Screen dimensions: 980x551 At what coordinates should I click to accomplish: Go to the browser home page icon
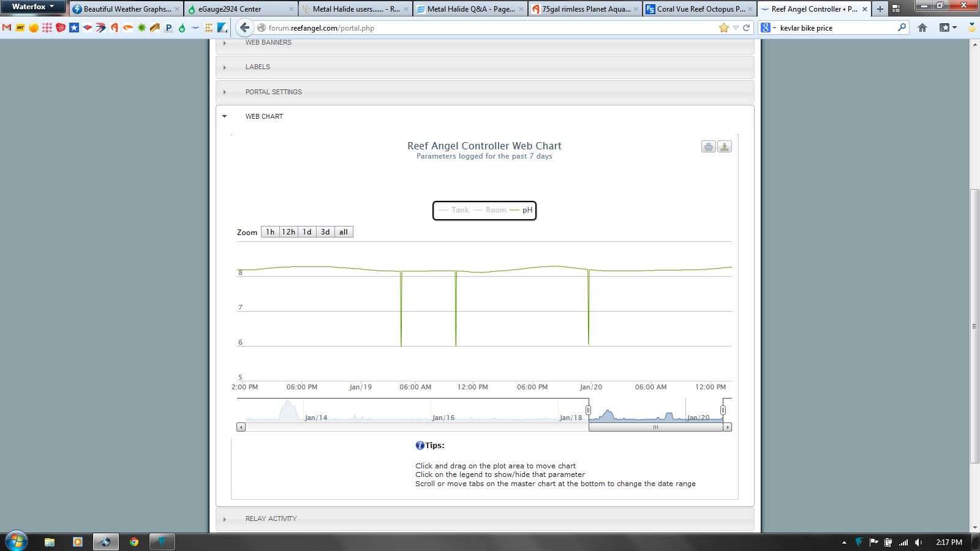pyautogui.click(x=922, y=28)
